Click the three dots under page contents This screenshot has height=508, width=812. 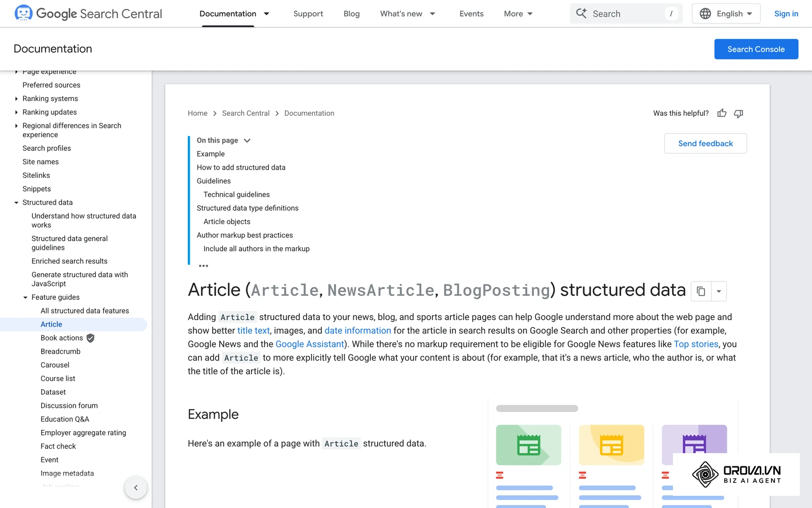[x=204, y=266]
